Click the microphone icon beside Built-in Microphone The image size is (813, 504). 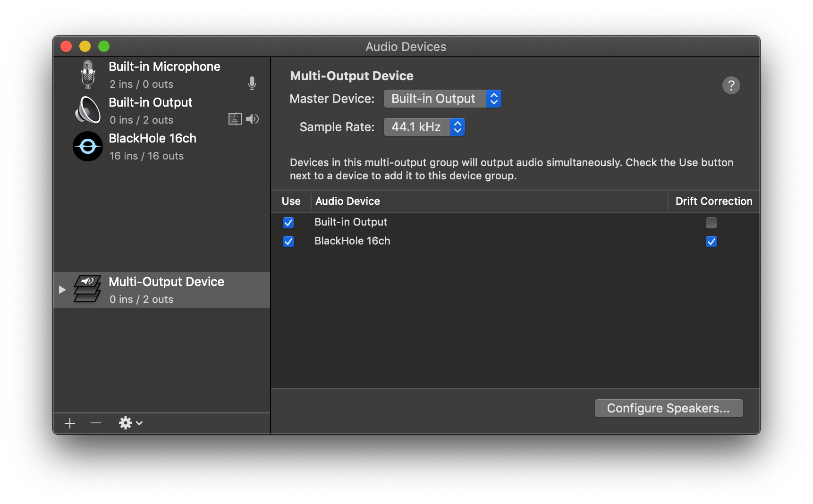click(x=252, y=83)
